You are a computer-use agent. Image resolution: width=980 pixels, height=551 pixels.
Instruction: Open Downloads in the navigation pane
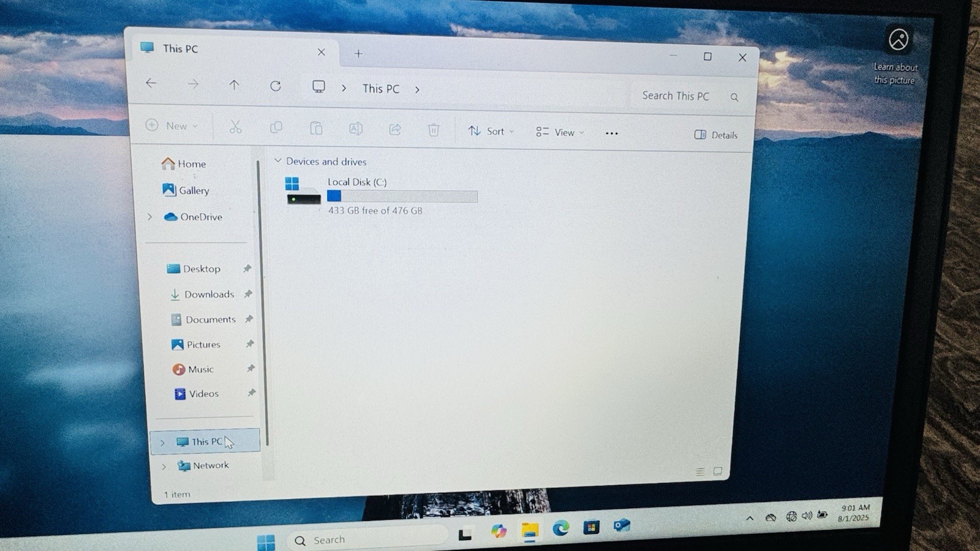click(x=202, y=294)
